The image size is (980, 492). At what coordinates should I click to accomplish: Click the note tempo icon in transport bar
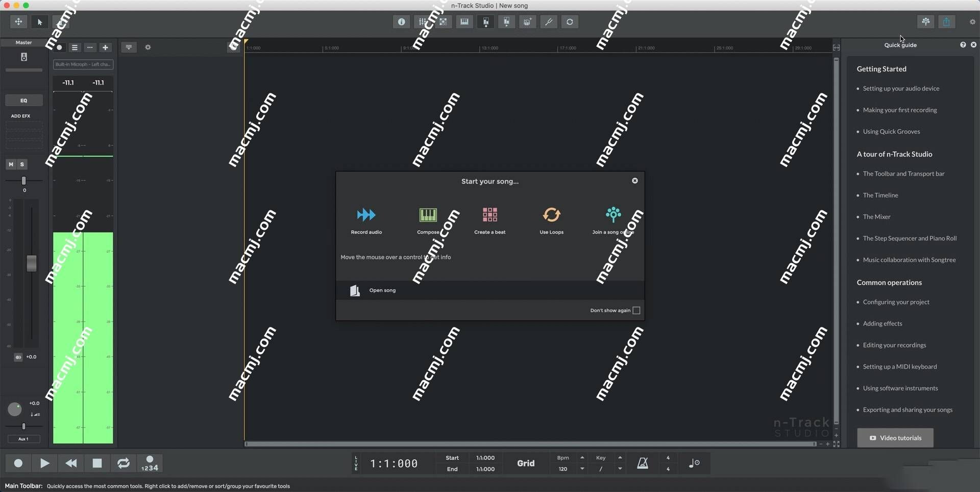pos(694,463)
